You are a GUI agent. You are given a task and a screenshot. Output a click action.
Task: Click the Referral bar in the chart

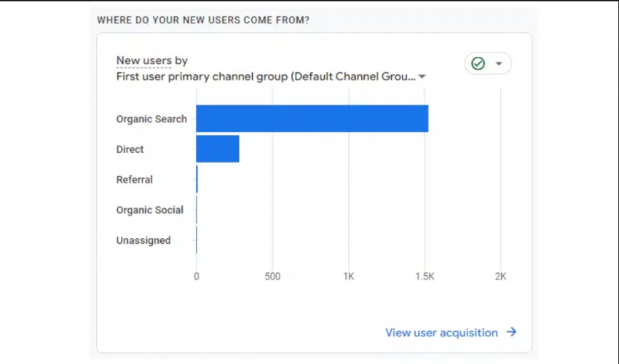click(197, 179)
